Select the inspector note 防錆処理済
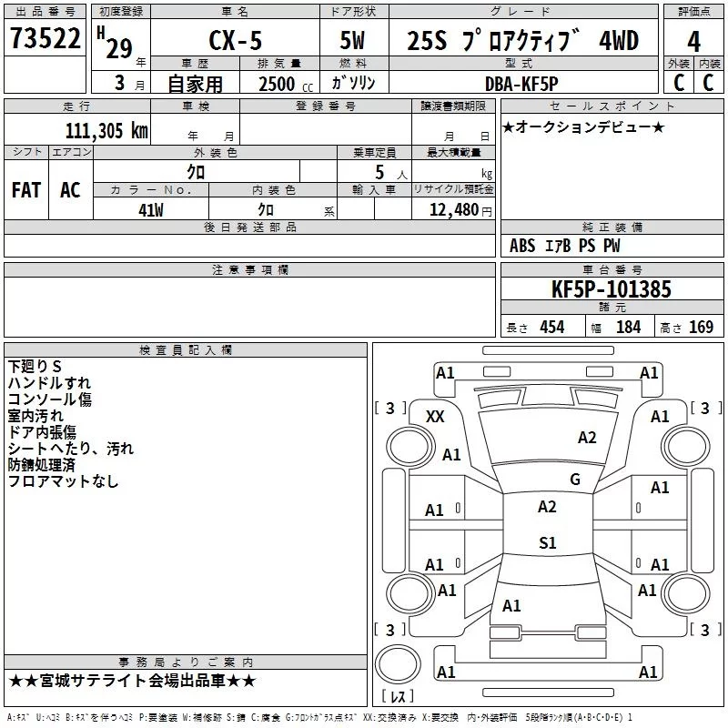The height and width of the screenshot is (728, 728). pyautogui.click(x=42, y=465)
